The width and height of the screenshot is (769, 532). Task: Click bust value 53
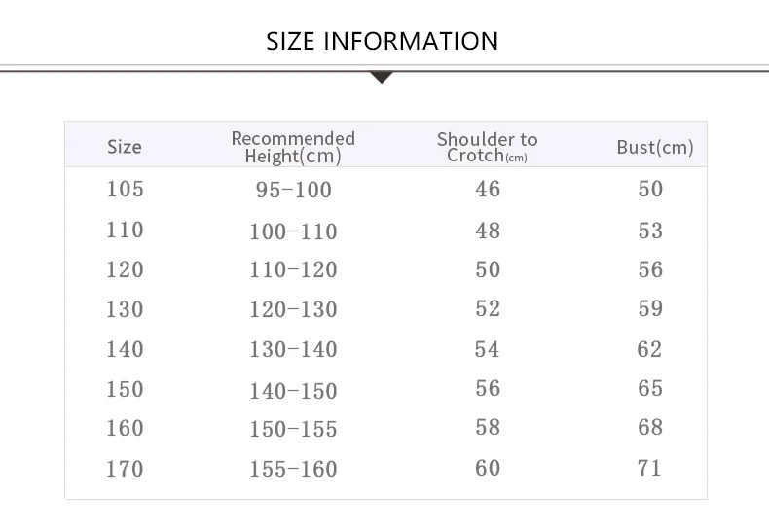[x=650, y=231]
